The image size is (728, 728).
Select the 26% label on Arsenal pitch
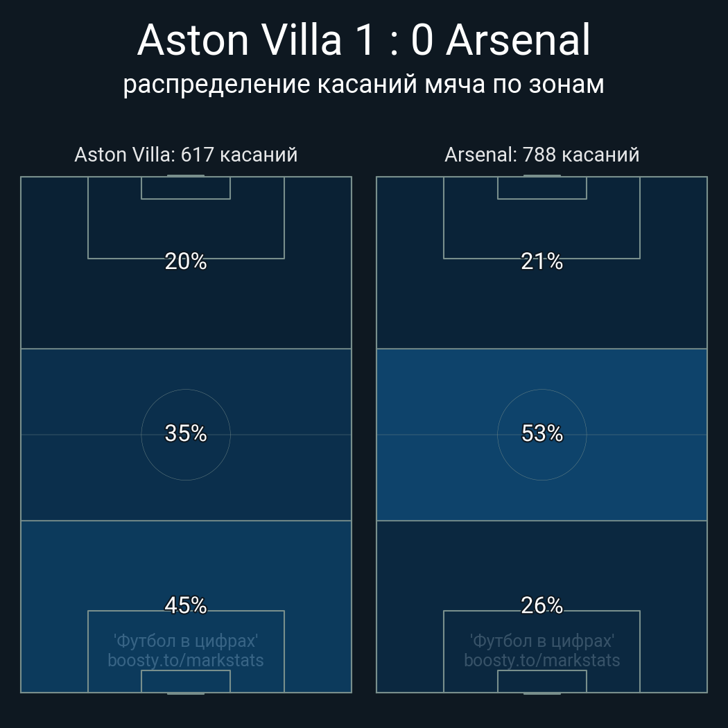[541, 605]
